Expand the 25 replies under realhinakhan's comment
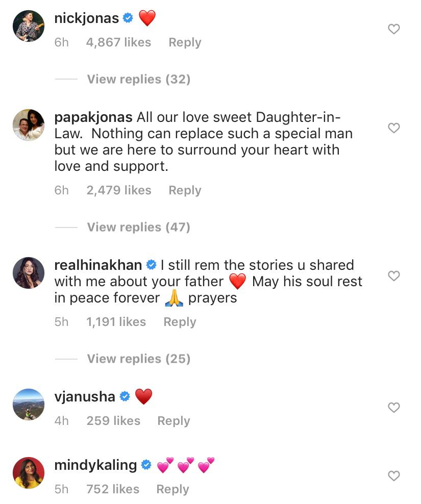 pos(138,359)
